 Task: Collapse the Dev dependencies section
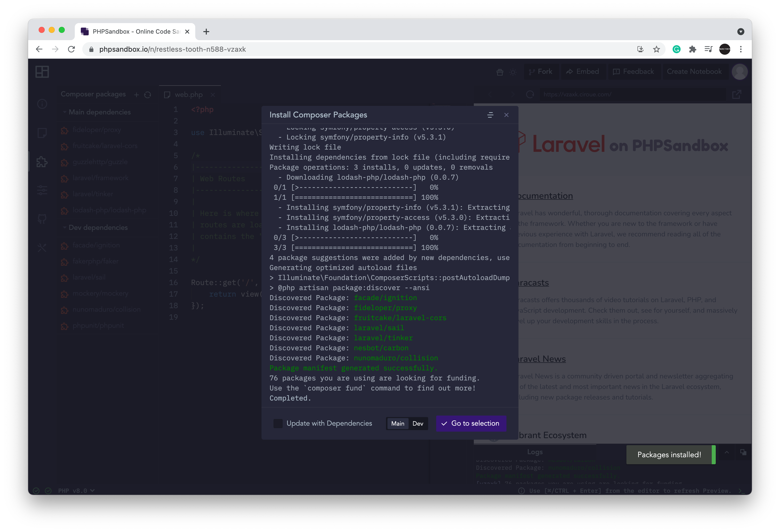64,228
